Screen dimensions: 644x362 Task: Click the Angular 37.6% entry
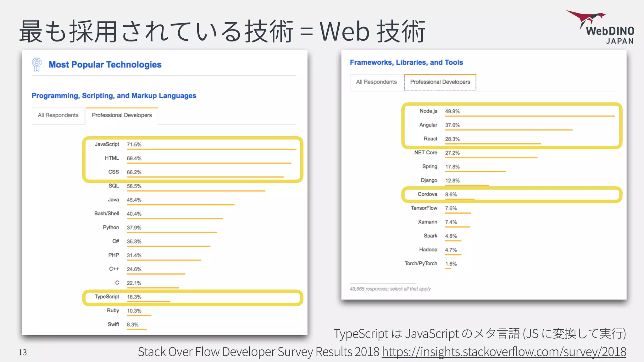point(452,125)
